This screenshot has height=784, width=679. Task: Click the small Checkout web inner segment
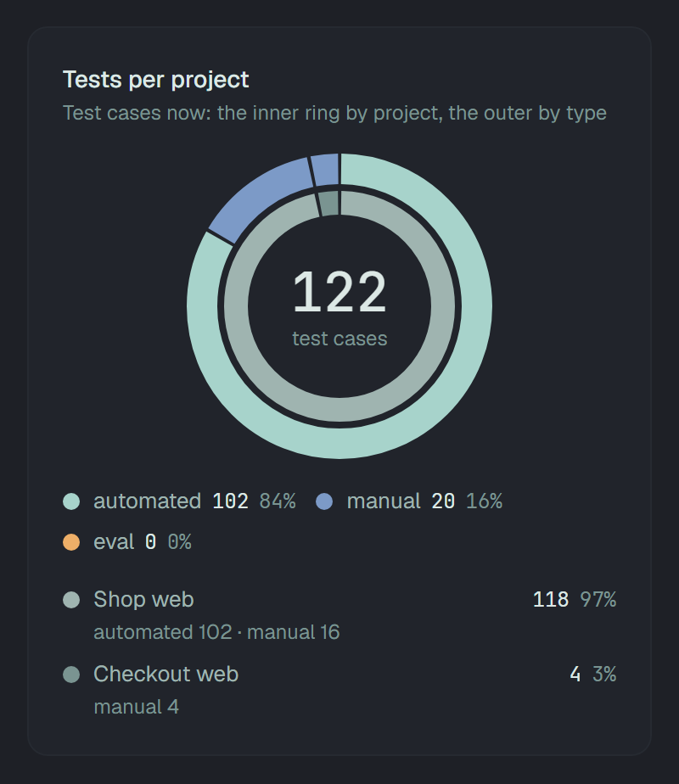(x=329, y=203)
